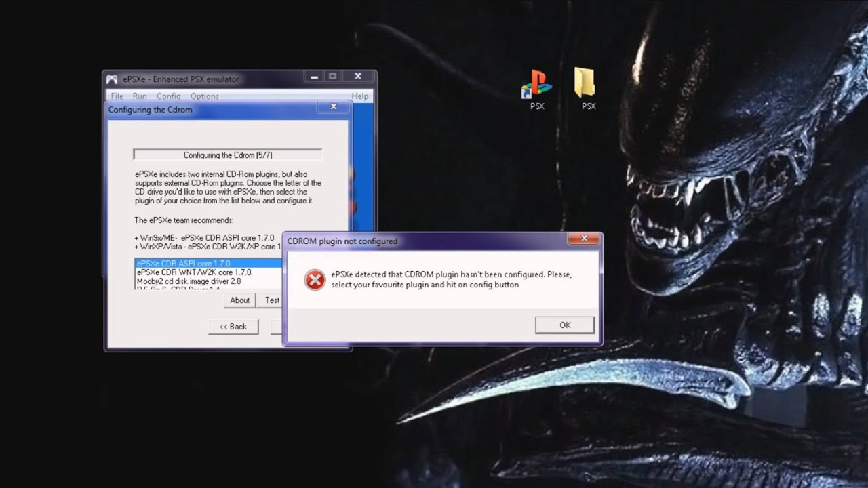Click 'The ePSXe team recommends:' text
This screenshot has height=488, width=868.
(184, 220)
